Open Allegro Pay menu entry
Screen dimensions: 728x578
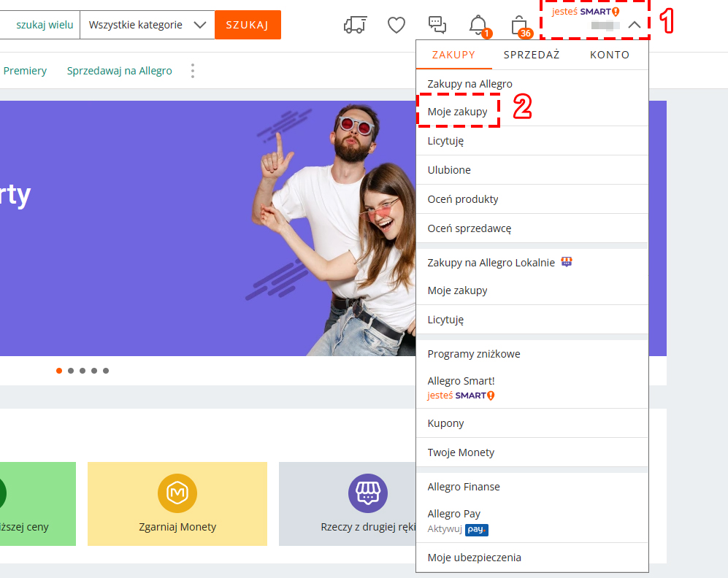pyautogui.click(x=532, y=521)
